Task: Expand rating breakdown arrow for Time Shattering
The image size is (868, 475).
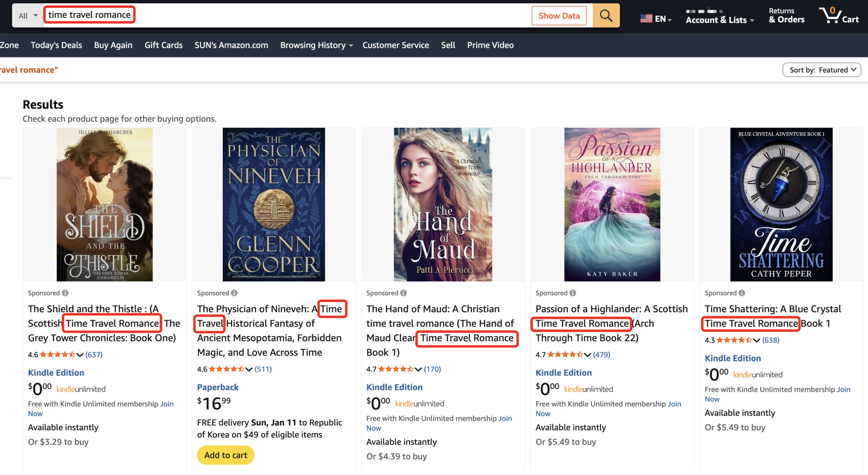Action: 756,340
